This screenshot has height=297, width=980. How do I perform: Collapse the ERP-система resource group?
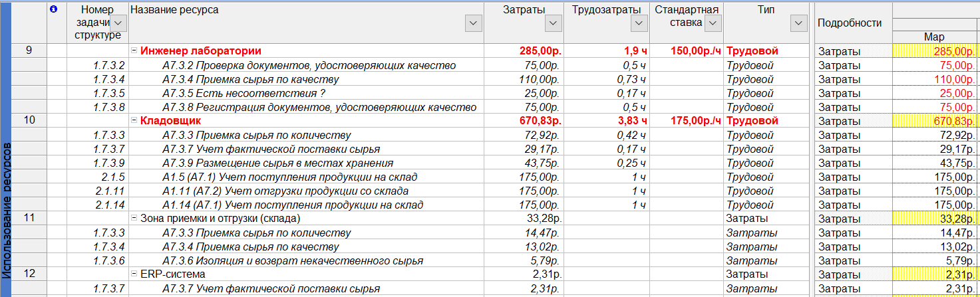pos(134,274)
